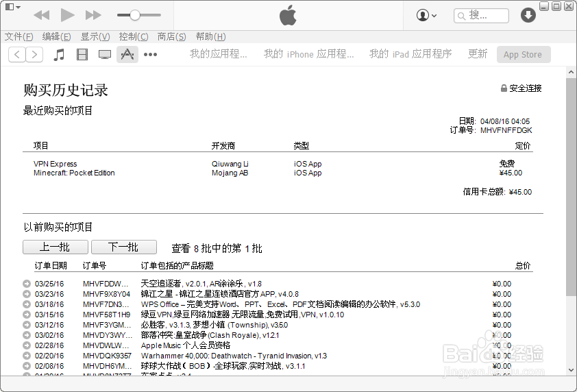Viewport: 577px width, 392px height.
Task: Select the Apps library icon
Action: (127, 54)
